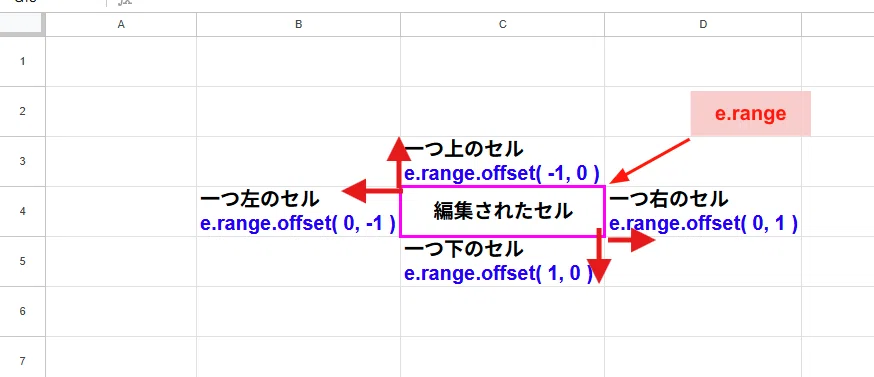Select row 4 header
874x377 pixels.
(x=22, y=211)
